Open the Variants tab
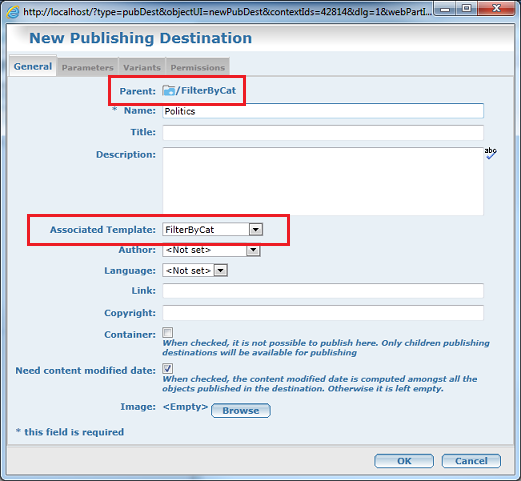The image size is (521, 481). point(142,67)
